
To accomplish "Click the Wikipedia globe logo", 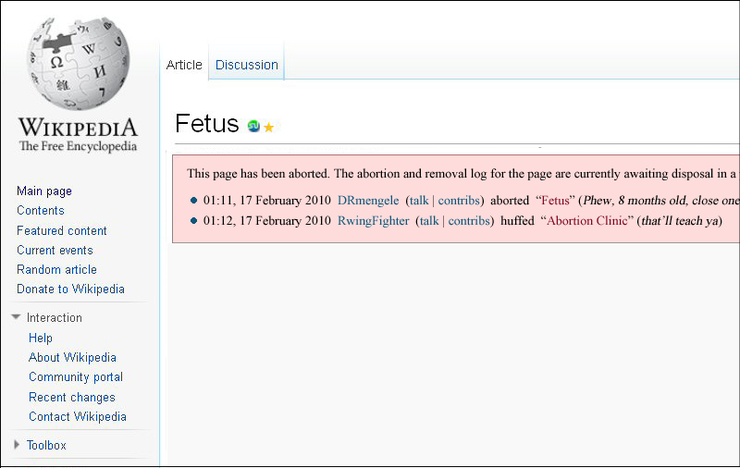I will pyautogui.click(x=78, y=63).
